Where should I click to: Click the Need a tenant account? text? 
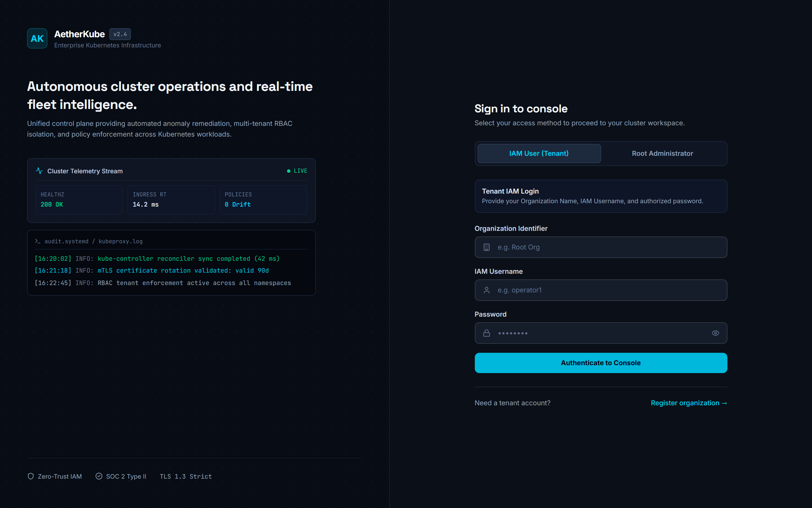pos(512,403)
